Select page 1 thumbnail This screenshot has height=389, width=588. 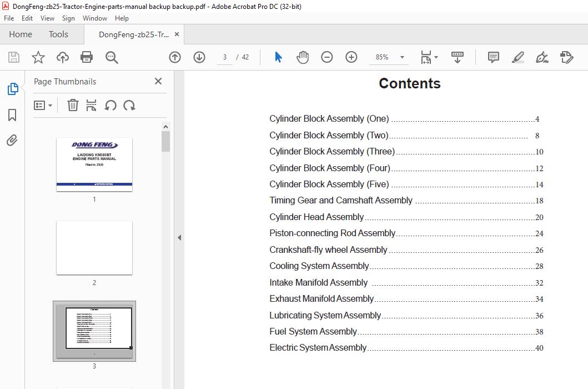pyautogui.click(x=94, y=164)
